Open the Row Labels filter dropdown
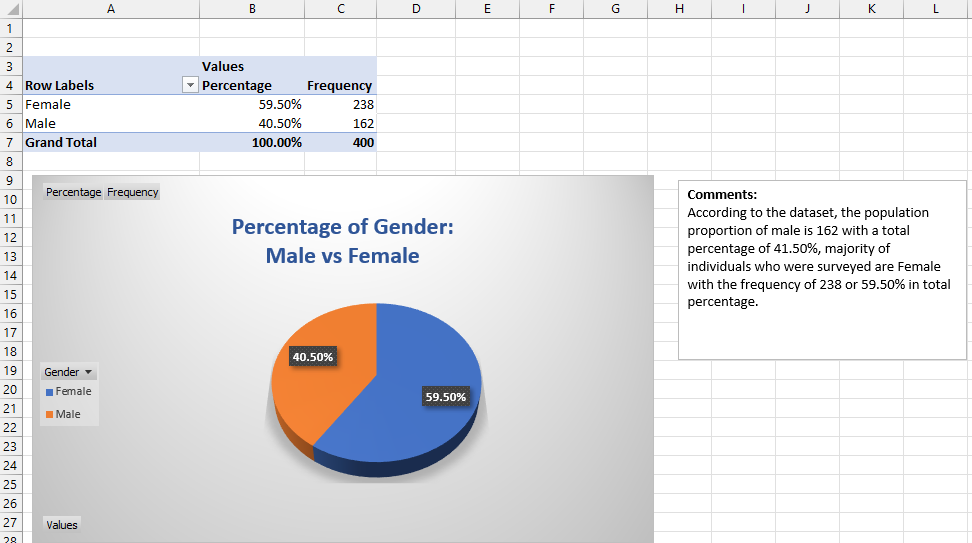This screenshot has height=543, width=972. (x=190, y=86)
